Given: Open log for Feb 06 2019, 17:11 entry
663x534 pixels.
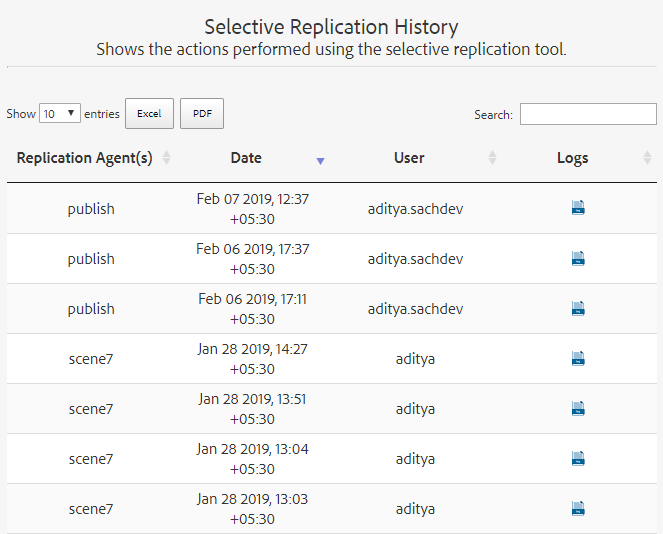Looking at the screenshot, I should [578, 308].
